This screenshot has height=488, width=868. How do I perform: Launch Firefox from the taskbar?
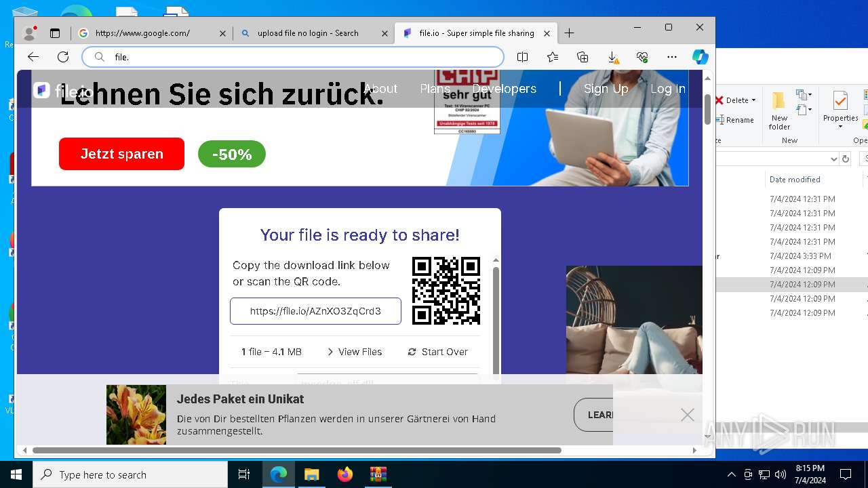(344, 474)
